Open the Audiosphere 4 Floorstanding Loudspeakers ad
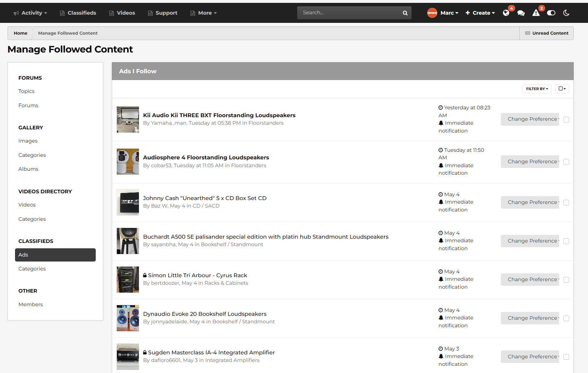 pyautogui.click(x=206, y=158)
